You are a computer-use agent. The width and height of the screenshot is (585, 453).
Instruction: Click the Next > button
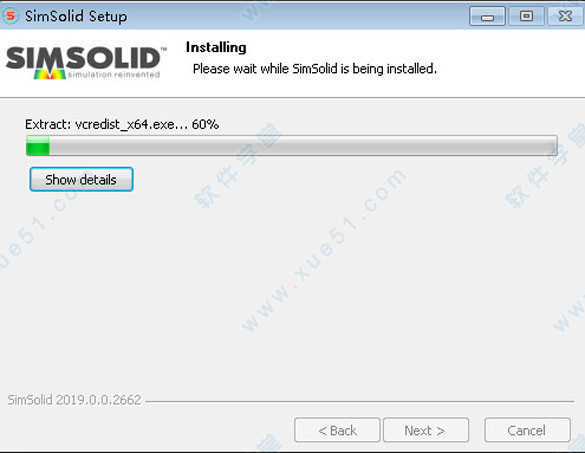pyautogui.click(x=426, y=430)
